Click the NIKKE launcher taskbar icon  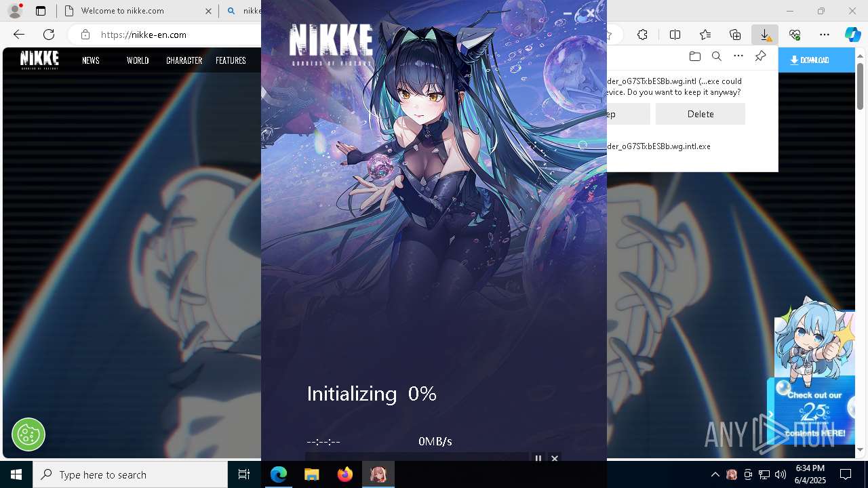click(x=378, y=474)
